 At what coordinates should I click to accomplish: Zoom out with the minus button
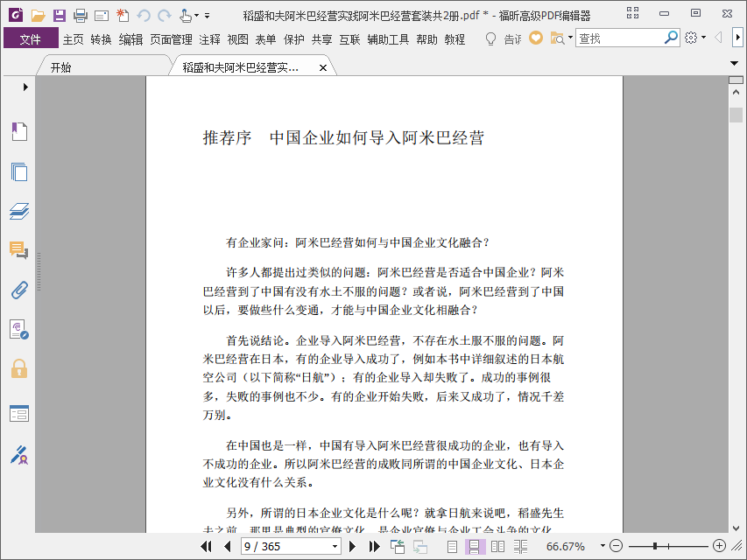click(616, 546)
